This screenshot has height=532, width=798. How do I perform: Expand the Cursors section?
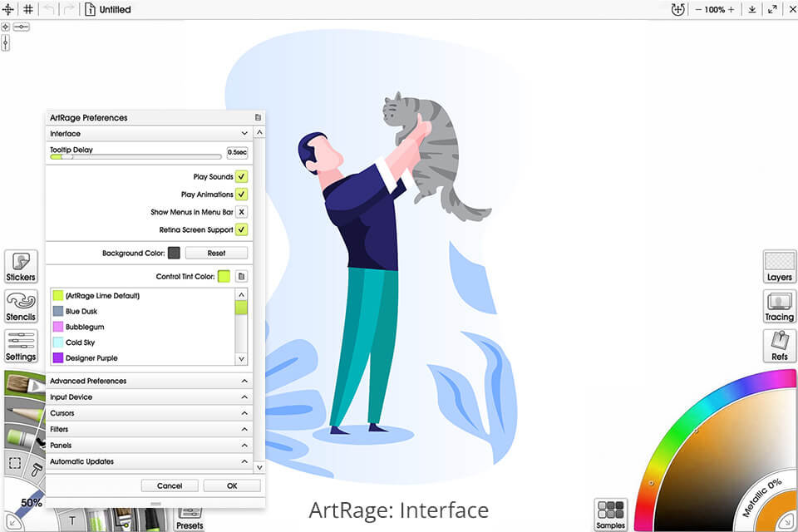(149, 413)
